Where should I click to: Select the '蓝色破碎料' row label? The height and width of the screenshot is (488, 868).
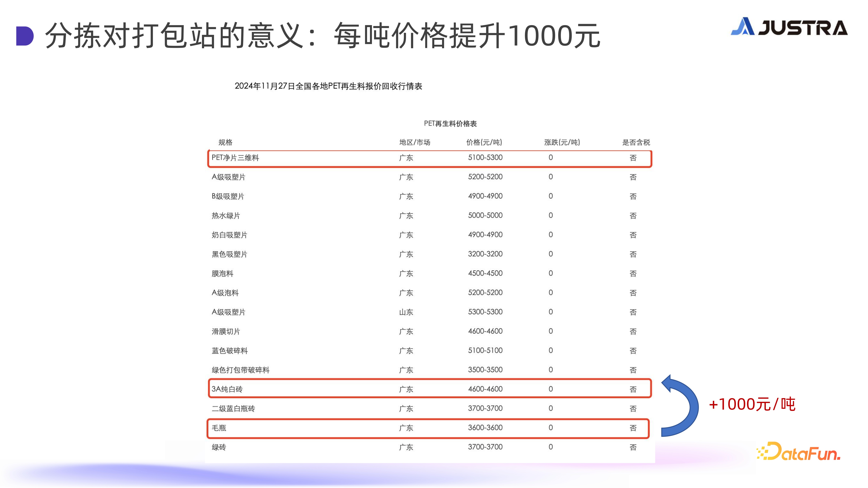[x=230, y=351]
